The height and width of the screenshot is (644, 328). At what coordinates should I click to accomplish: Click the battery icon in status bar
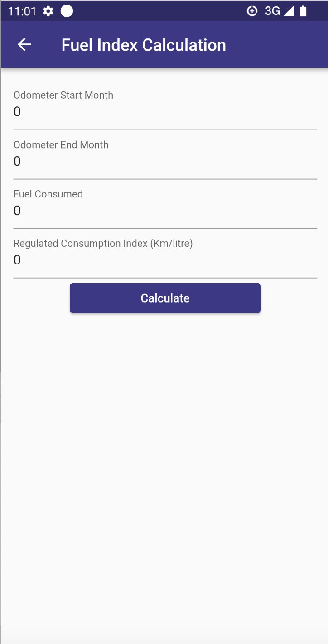[x=303, y=11]
